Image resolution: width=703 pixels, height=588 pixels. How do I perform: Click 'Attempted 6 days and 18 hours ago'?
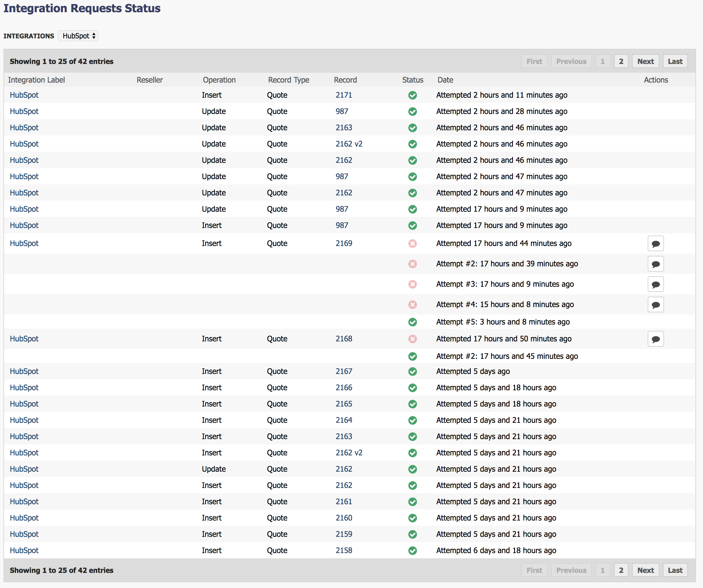496,550
